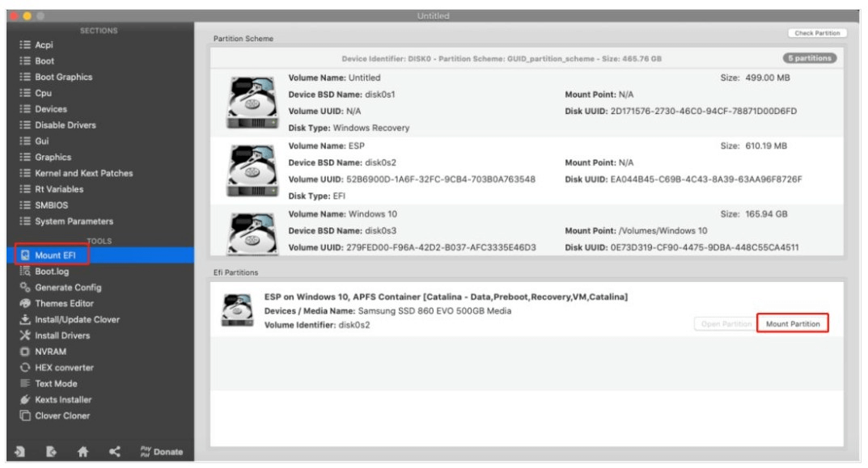Open the Generate Config tool
Image resolution: width=868 pixels, height=468 pixels.
coord(68,287)
